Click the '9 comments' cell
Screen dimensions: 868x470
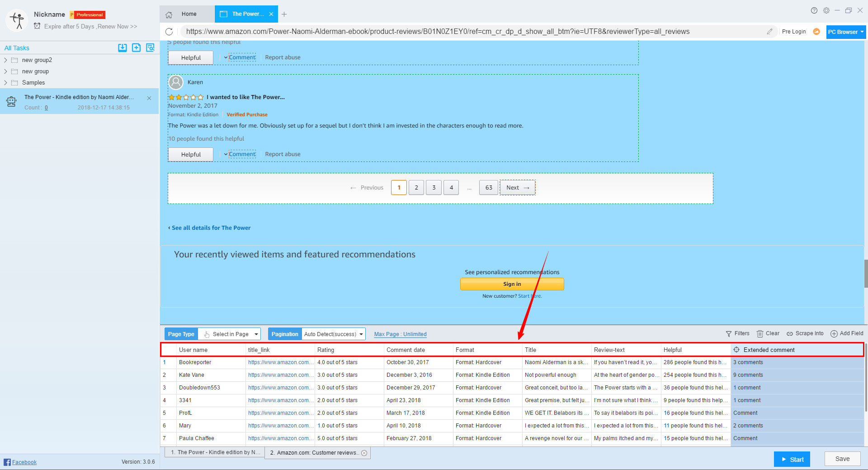(797, 375)
